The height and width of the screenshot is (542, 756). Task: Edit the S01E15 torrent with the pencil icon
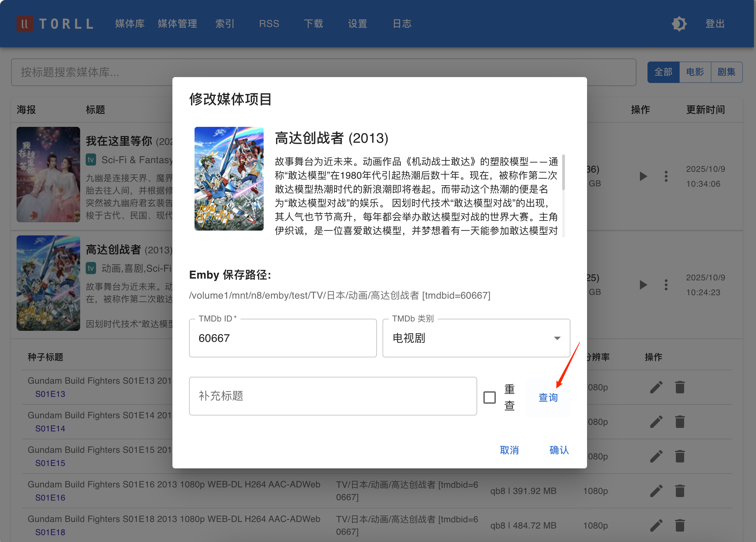pyautogui.click(x=656, y=456)
